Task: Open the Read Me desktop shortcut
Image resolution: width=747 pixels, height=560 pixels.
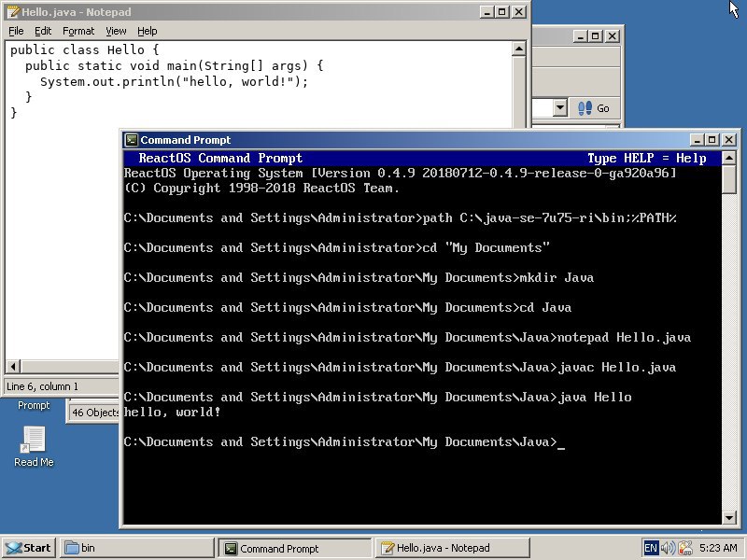Action: click(x=34, y=446)
